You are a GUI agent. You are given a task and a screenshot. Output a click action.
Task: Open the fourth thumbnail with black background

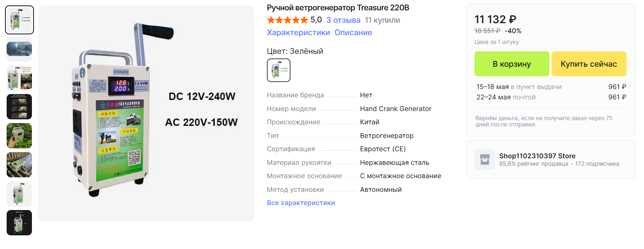tap(19, 107)
